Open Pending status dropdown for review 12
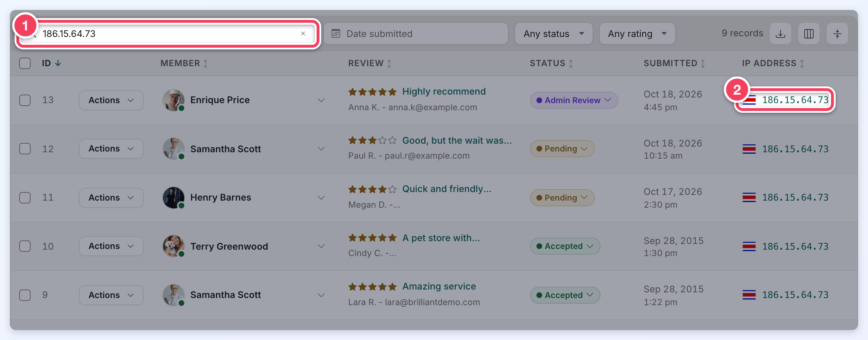 click(562, 149)
